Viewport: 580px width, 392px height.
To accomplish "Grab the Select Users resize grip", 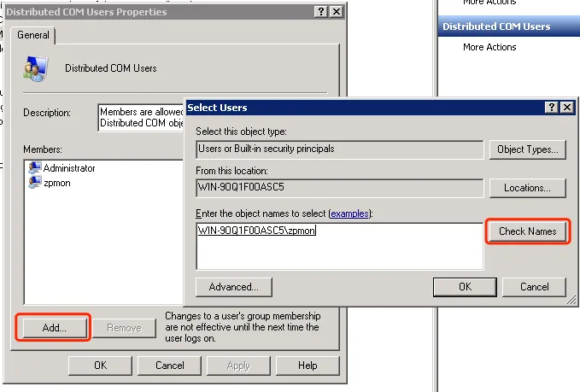I will [571, 300].
